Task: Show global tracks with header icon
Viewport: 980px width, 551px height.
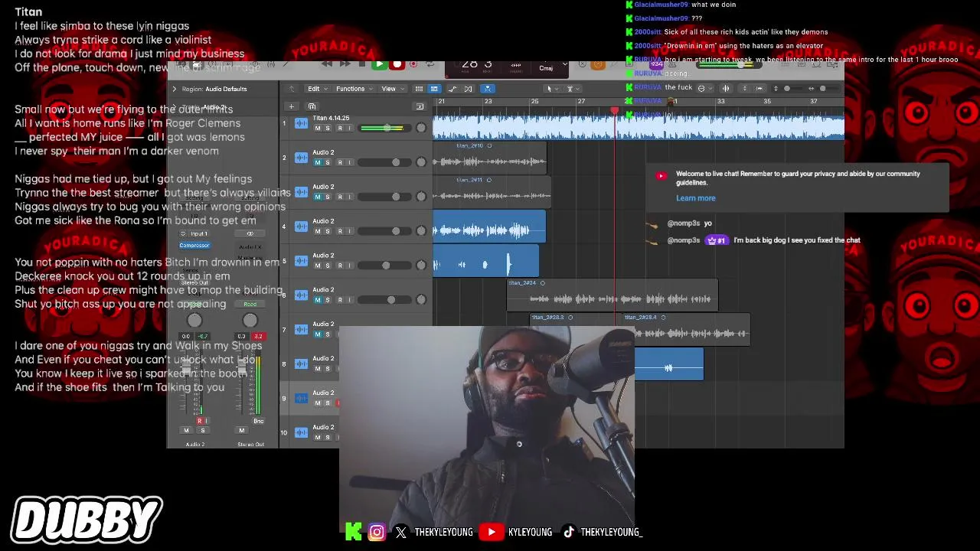Action: point(420,106)
